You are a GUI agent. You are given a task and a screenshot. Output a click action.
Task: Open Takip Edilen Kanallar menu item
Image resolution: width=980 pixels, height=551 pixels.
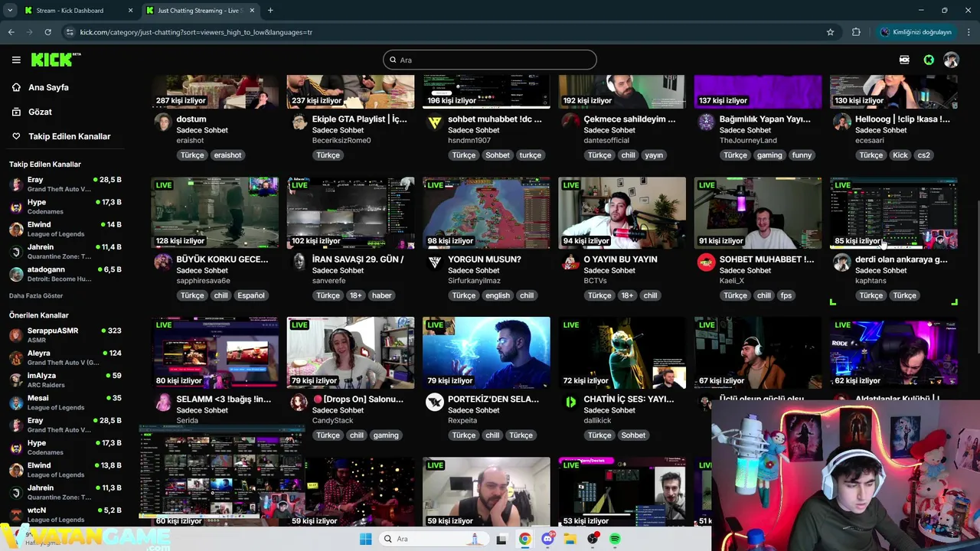[70, 136]
